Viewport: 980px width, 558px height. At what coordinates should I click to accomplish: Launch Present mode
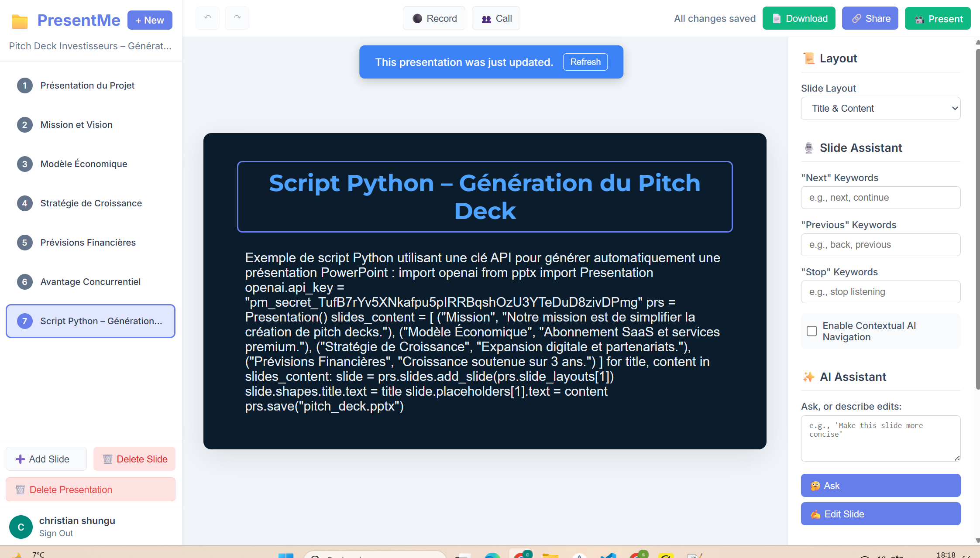point(937,19)
